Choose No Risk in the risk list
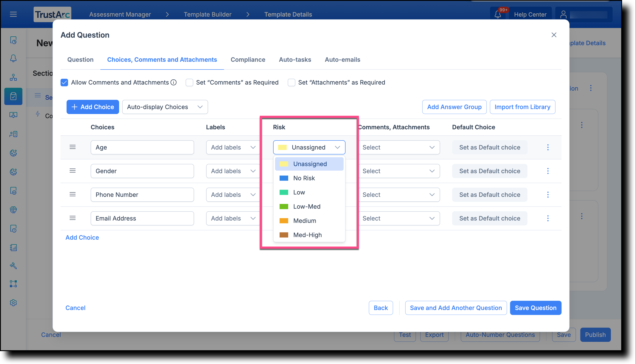 coord(309,178)
